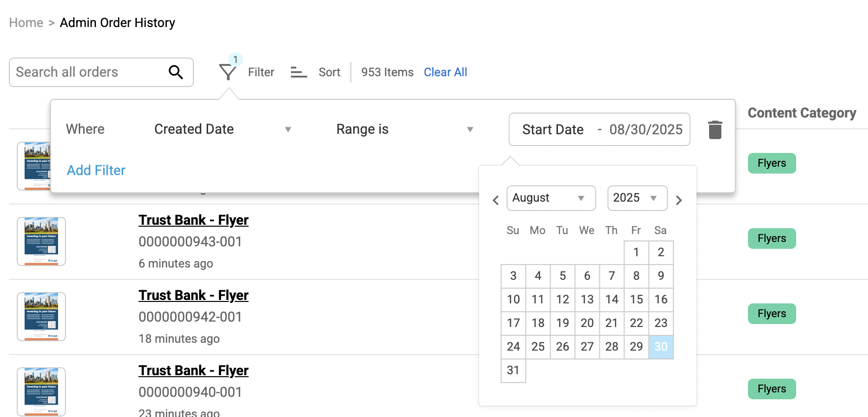Expand the Range is condition dropdown
This screenshot has height=417, width=868.
404,129
